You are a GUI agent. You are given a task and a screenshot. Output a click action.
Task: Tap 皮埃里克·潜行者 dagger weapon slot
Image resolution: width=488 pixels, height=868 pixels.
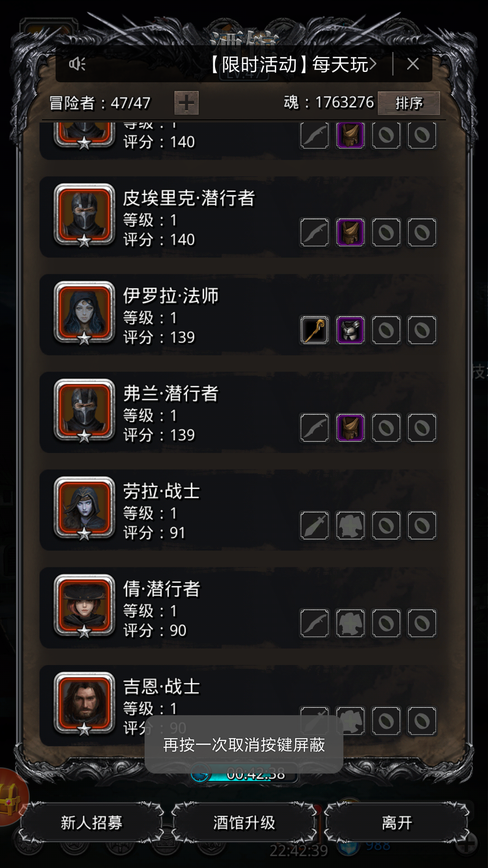pyautogui.click(x=314, y=232)
